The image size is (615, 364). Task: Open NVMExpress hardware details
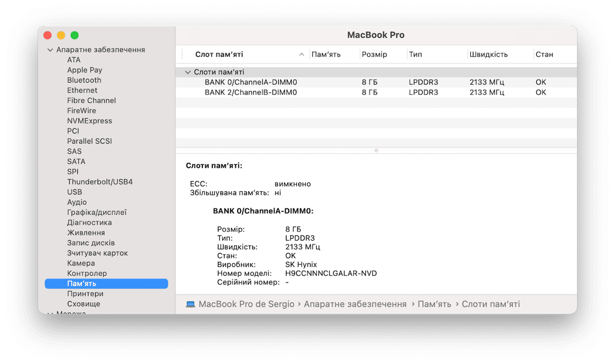90,121
